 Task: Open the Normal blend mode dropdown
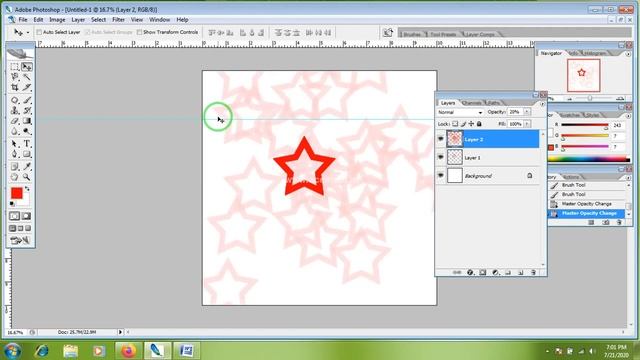(x=460, y=112)
